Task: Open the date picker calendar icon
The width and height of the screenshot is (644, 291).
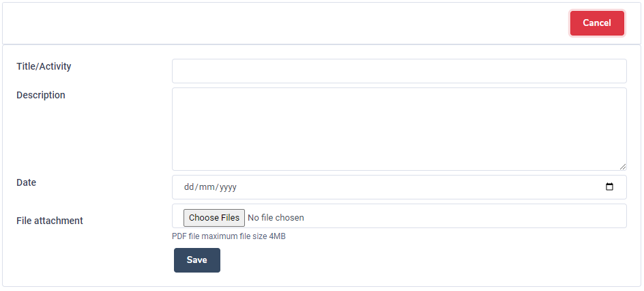Action: pos(609,187)
